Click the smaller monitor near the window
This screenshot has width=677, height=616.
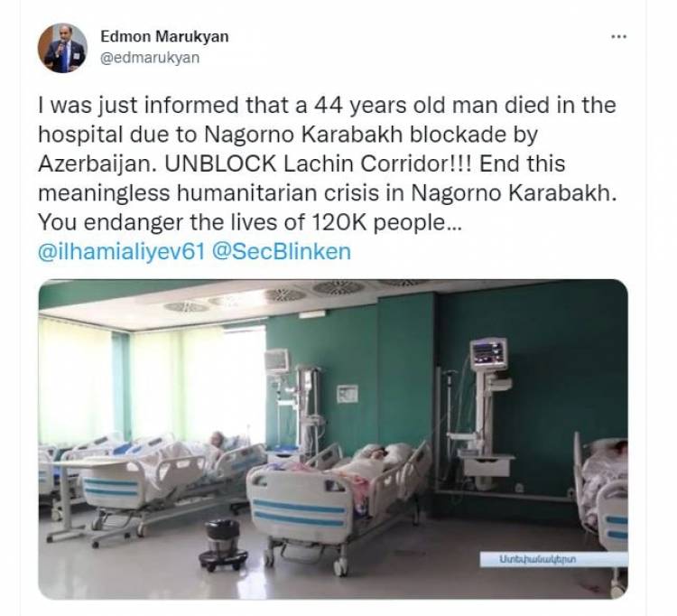tap(276, 360)
